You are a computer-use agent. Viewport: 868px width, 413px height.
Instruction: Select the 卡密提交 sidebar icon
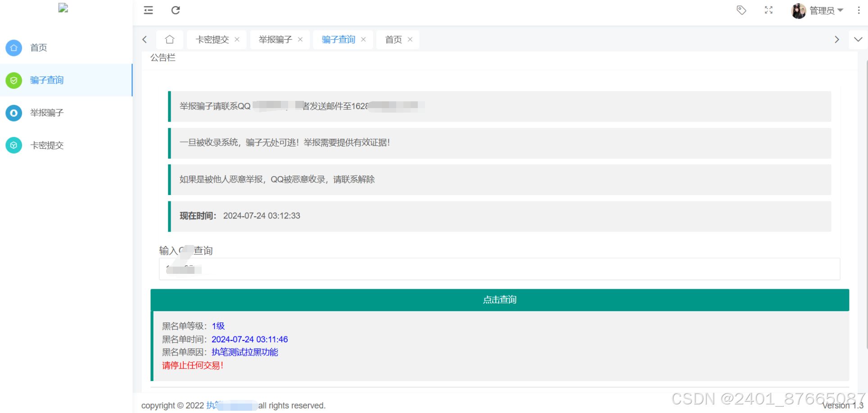coord(14,145)
